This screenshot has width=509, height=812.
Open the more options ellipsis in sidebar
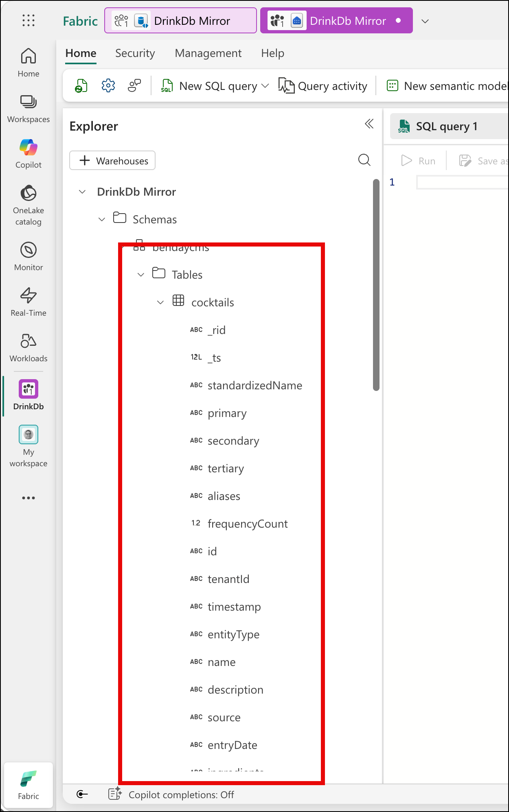pyautogui.click(x=29, y=498)
